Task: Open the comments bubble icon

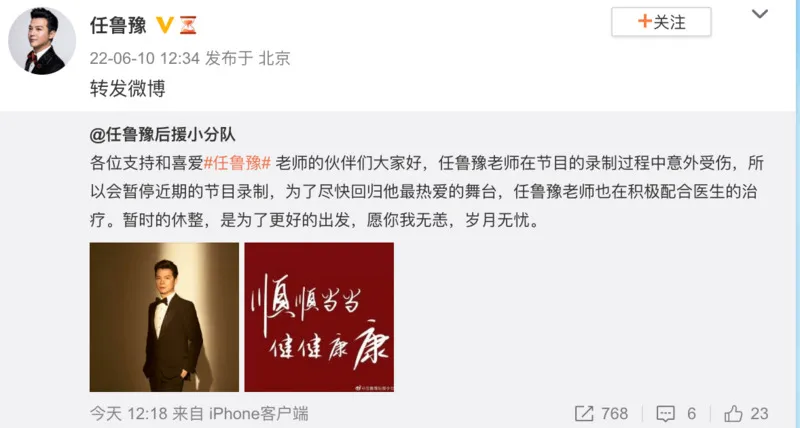Action: (x=665, y=413)
